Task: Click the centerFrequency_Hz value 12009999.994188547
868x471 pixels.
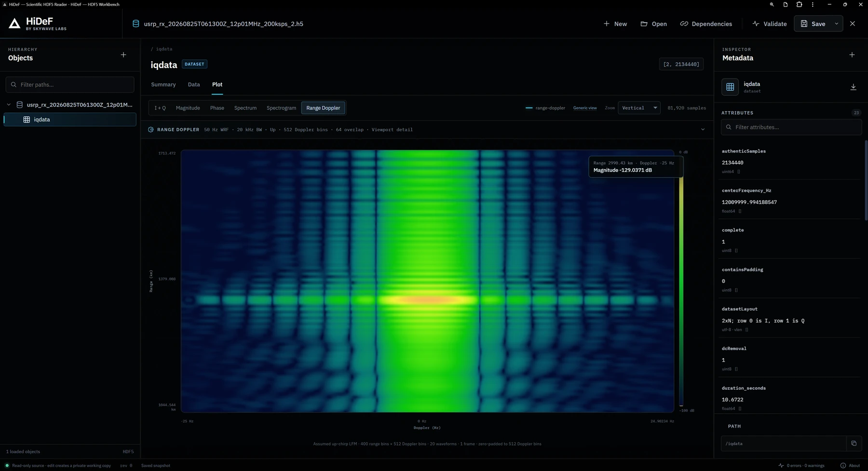Action: tap(749, 202)
